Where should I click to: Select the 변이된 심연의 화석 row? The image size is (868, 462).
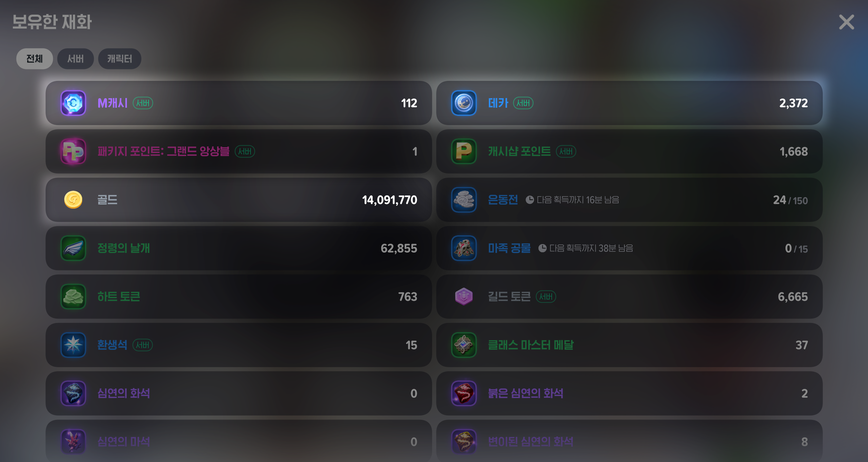coord(629,441)
